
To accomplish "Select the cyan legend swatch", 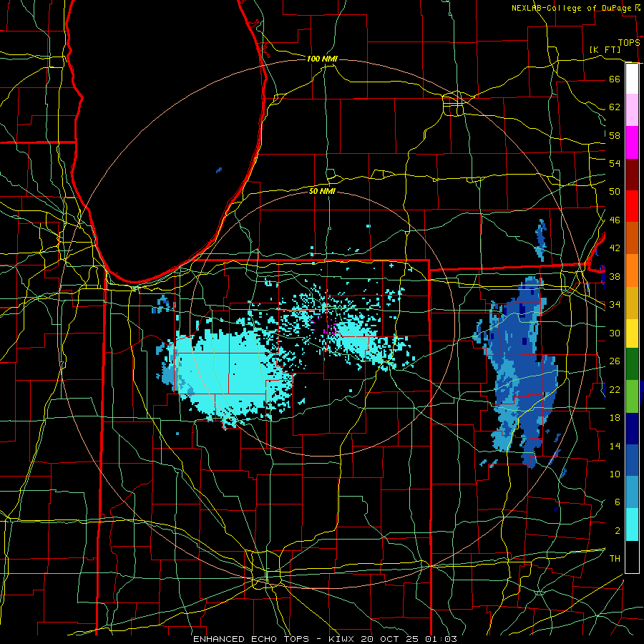I will pyautogui.click(x=632, y=525).
